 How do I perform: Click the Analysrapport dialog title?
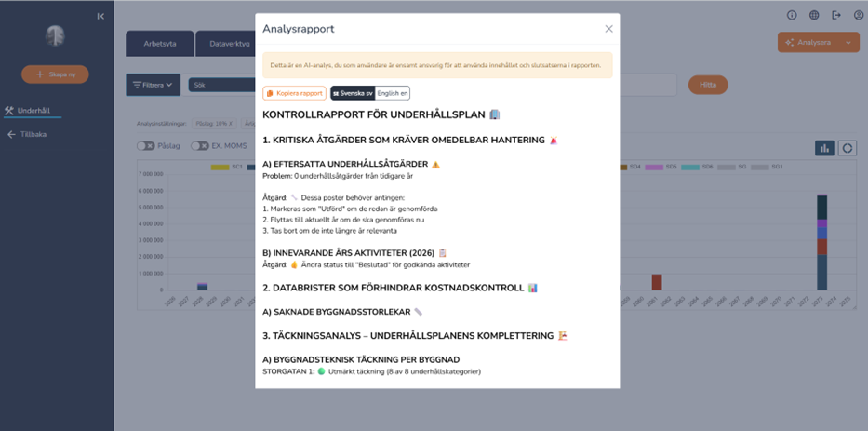coord(298,29)
